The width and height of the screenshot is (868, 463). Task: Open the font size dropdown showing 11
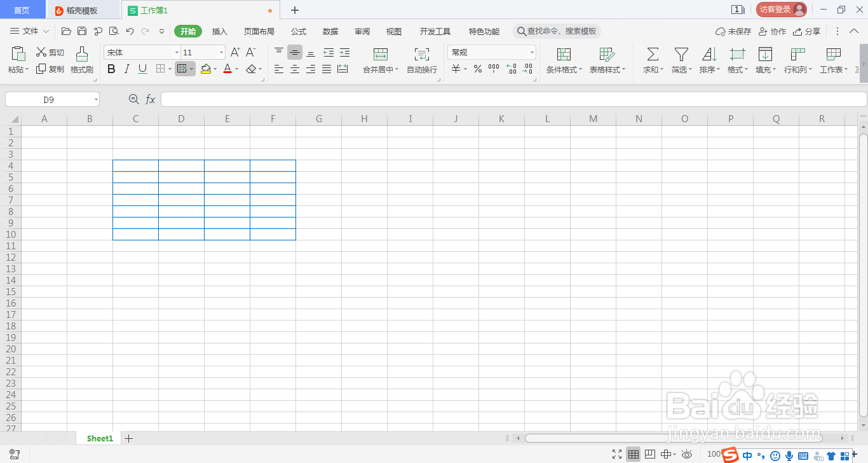(221, 53)
